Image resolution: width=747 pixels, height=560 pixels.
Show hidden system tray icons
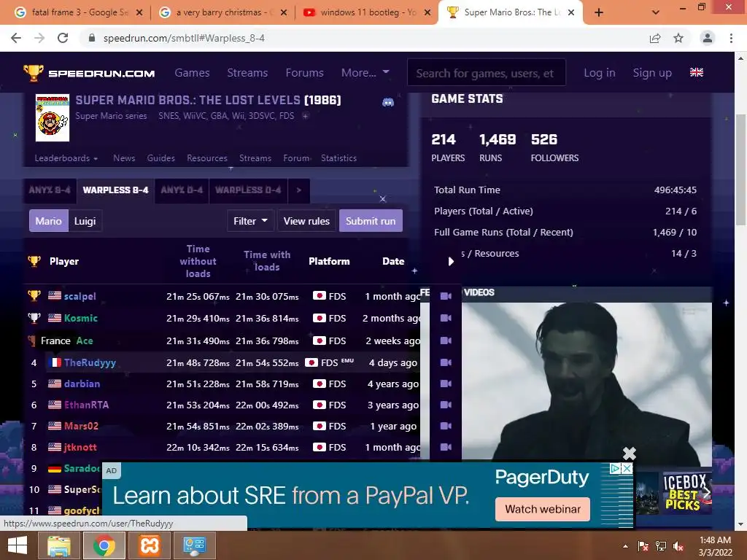click(625, 546)
